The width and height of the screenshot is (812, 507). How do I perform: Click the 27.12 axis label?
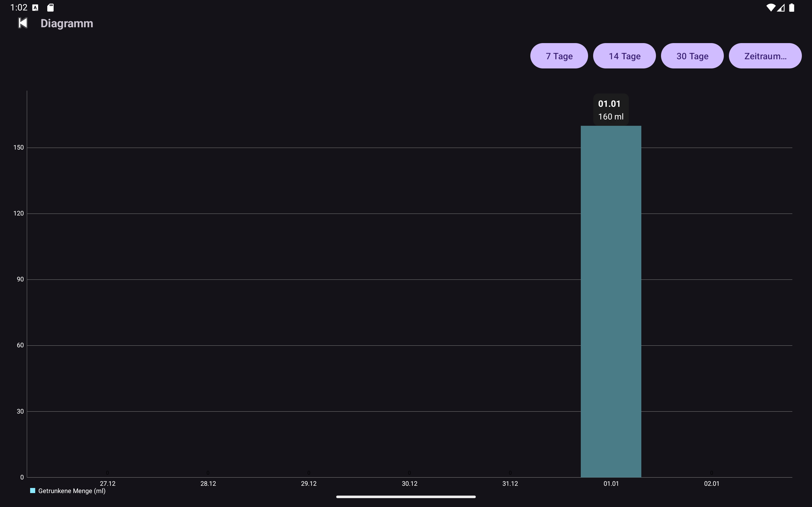pyautogui.click(x=107, y=483)
